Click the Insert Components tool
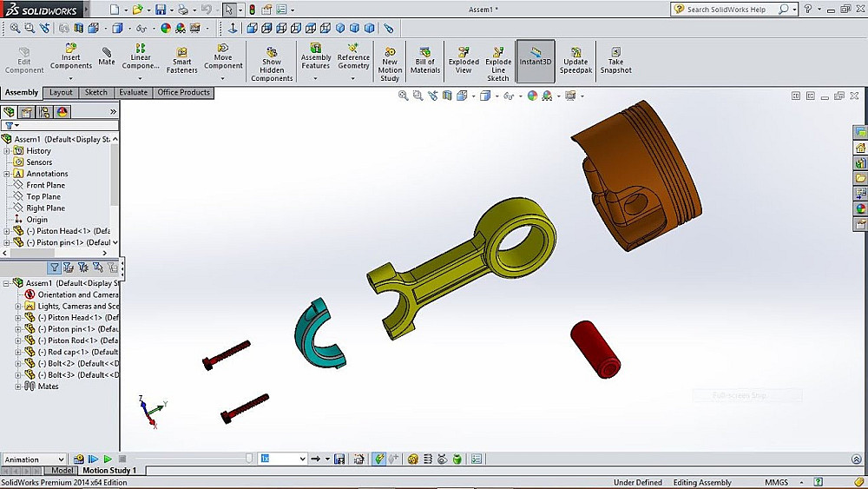Screen dimensions: 868x489 click(x=71, y=56)
